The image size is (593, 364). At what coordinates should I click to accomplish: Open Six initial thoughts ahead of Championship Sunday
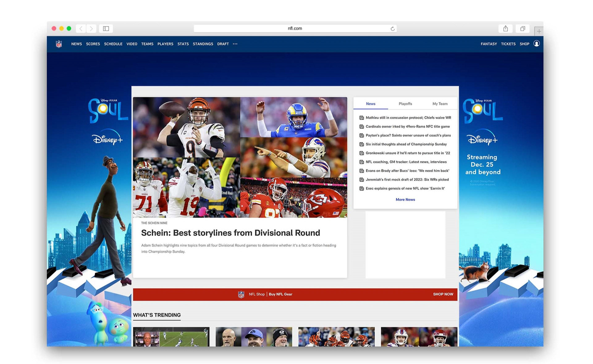click(x=406, y=144)
